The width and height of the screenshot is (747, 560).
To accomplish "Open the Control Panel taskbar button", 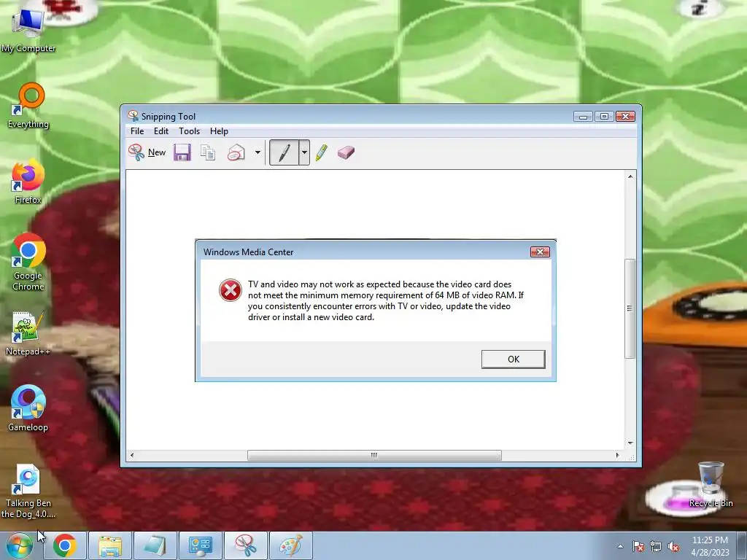I will [201, 545].
